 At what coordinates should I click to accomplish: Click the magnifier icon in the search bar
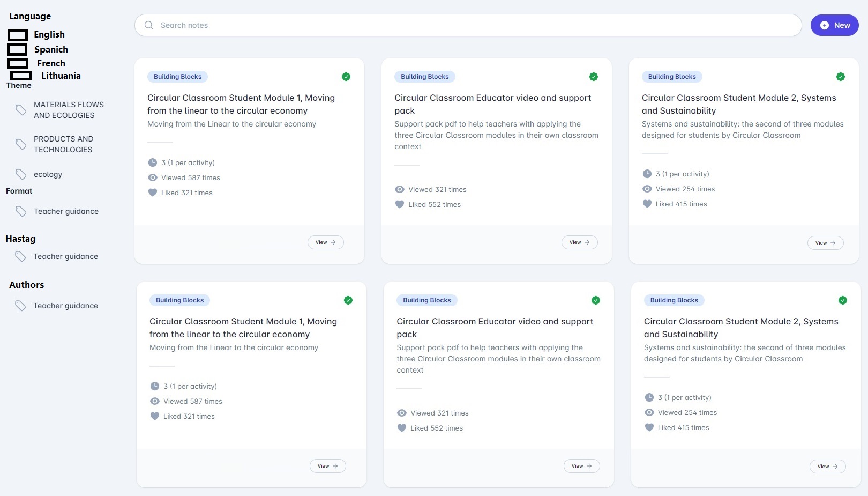pos(149,25)
